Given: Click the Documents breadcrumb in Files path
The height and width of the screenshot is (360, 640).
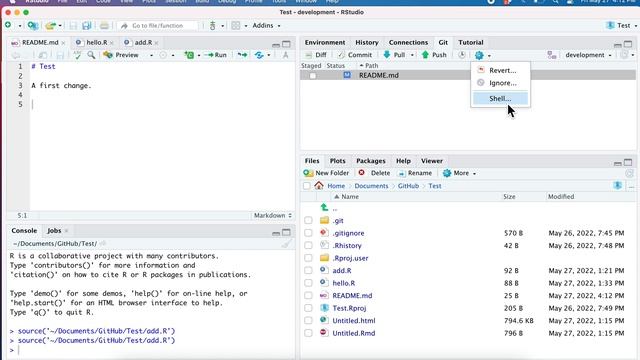Looking at the screenshot, I should pos(371,186).
